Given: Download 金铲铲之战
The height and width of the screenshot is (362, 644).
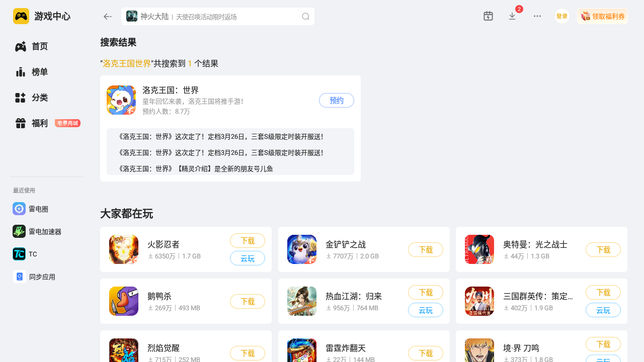Looking at the screenshot, I should coord(426,250).
